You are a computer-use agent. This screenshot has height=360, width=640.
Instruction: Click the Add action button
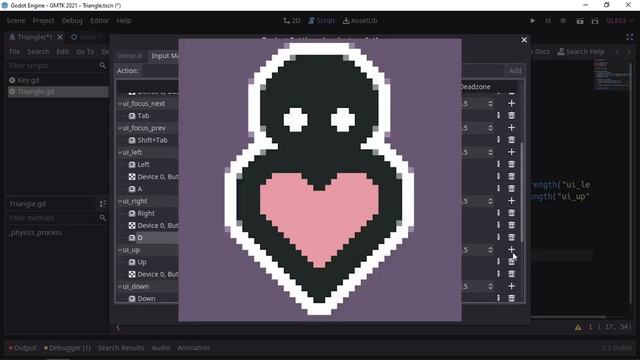515,71
